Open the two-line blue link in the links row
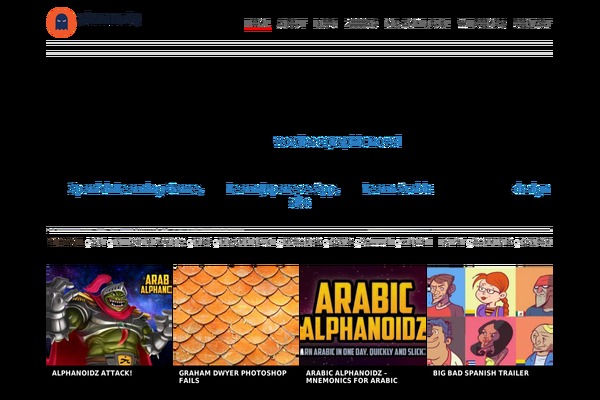Screen dimensions: 600x400 point(283,195)
